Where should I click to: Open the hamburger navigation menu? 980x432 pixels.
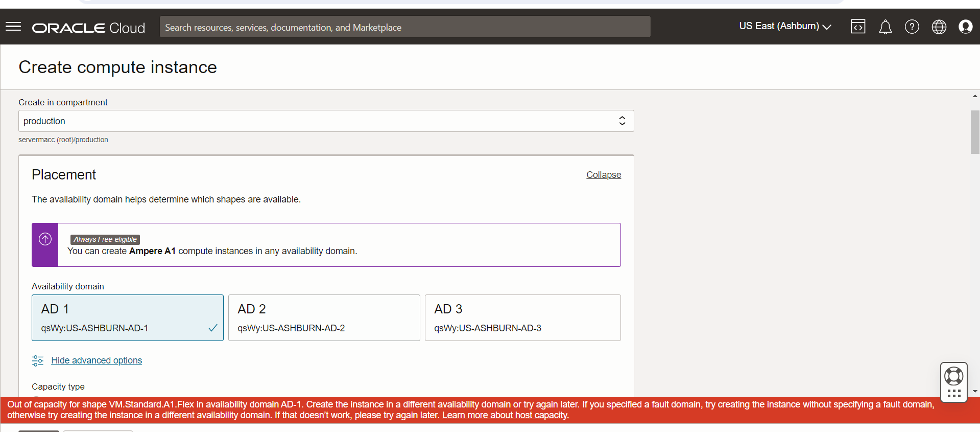[13, 27]
